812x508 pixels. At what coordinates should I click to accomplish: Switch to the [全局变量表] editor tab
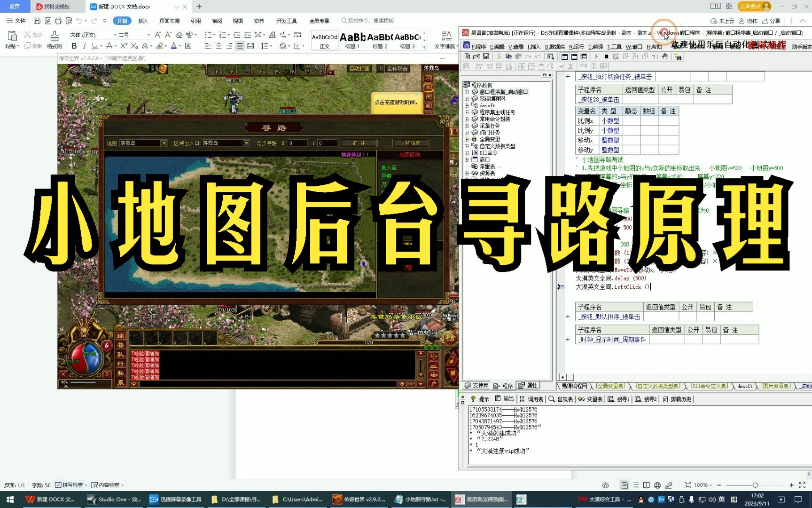pos(611,386)
